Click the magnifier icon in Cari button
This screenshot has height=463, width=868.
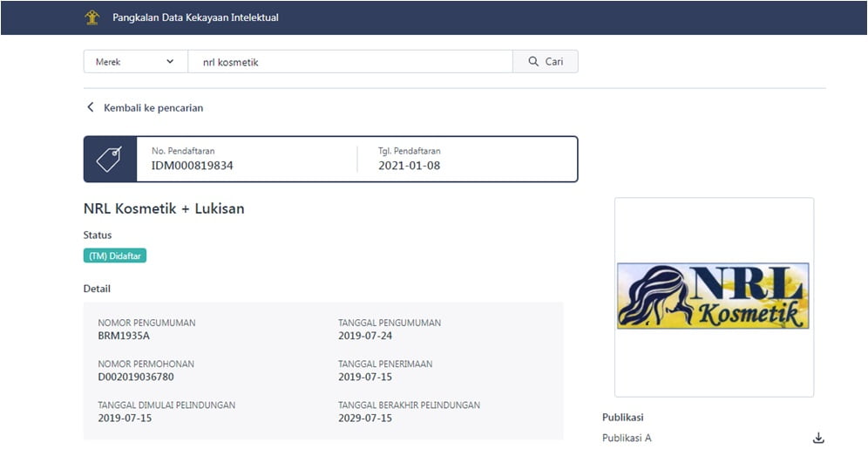(533, 62)
